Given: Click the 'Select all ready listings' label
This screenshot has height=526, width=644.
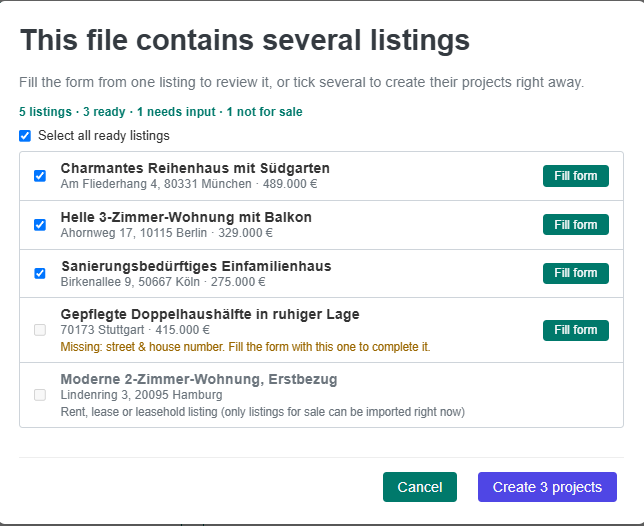Looking at the screenshot, I should coord(104,136).
